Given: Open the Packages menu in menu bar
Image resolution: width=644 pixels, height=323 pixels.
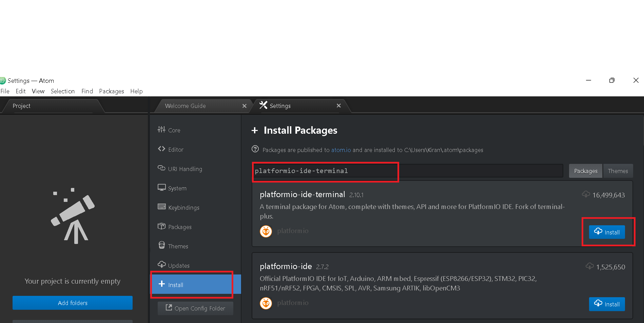Looking at the screenshot, I should tap(112, 91).
